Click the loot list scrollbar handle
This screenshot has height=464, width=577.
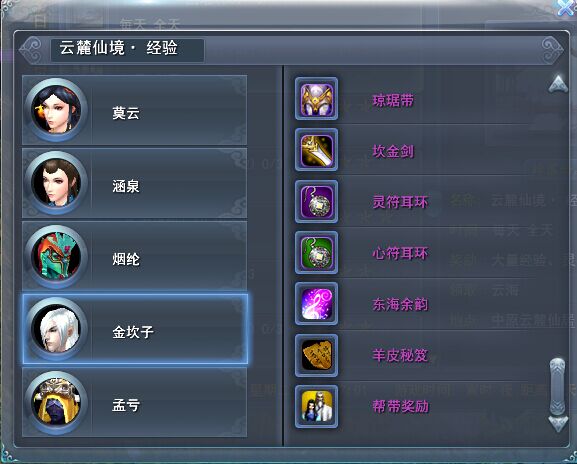(x=557, y=387)
